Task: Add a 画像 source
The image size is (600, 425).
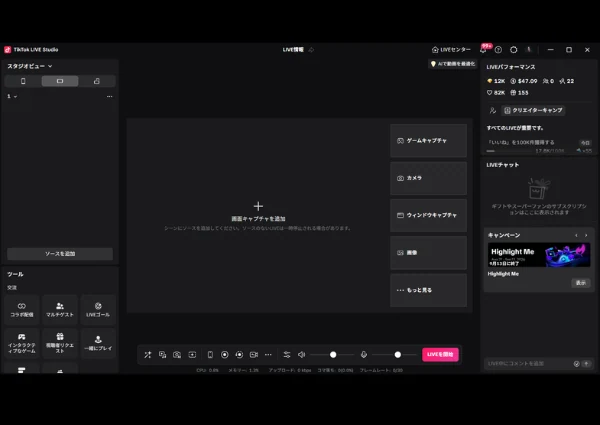Action: 428,252
